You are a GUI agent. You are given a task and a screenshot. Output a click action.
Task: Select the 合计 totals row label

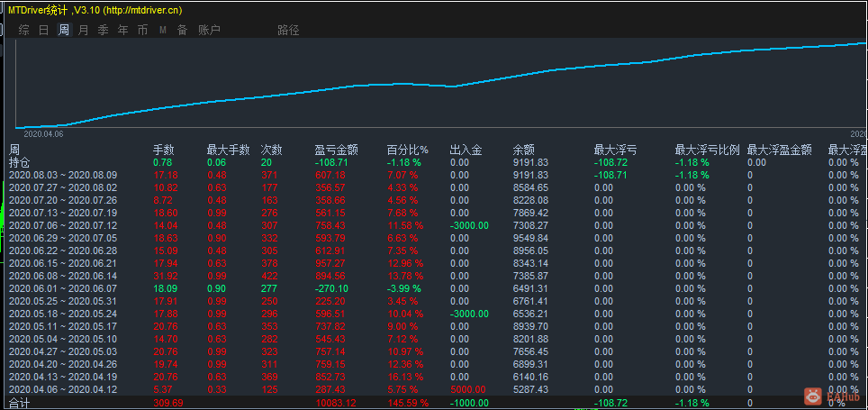point(20,403)
